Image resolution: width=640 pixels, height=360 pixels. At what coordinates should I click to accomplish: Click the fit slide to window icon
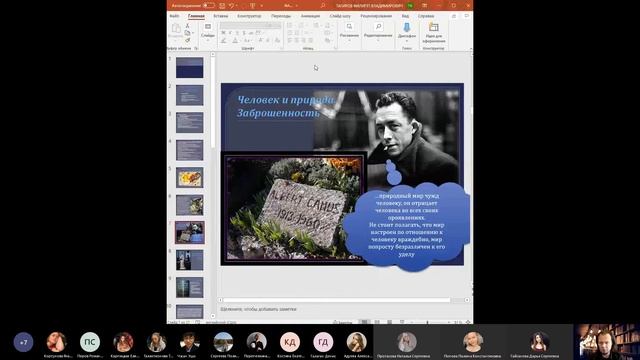(x=468, y=322)
